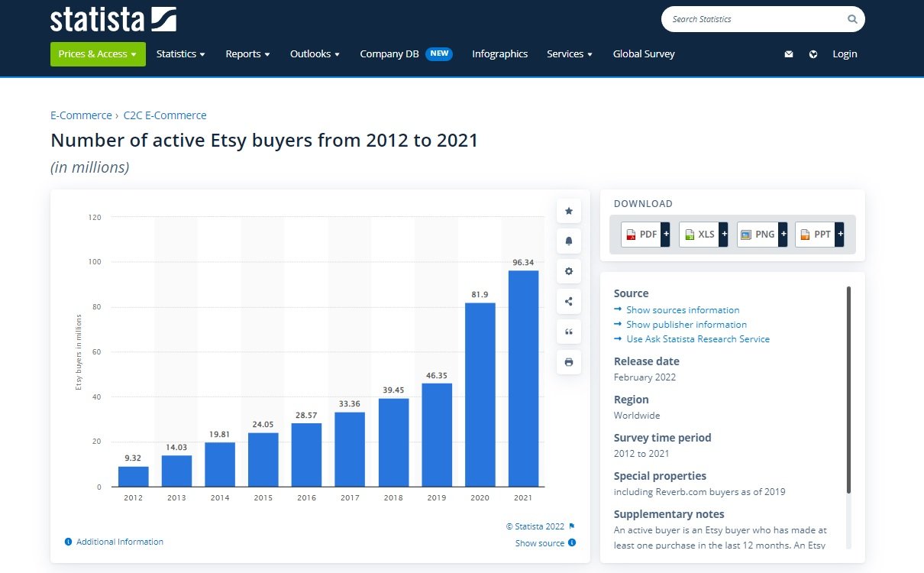This screenshot has width=924, height=573.
Task: Download the statistic as PNG
Action: coord(761,235)
